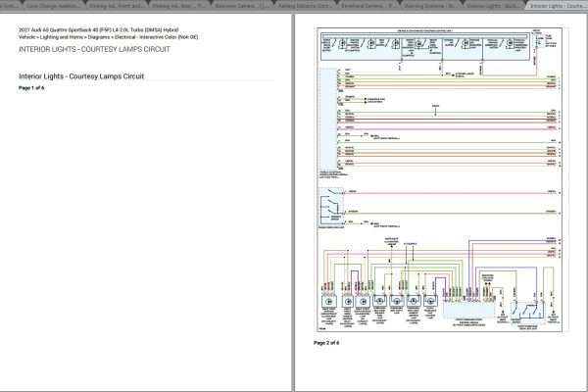Switch to the Lane Change Assistant tab
Viewport: 588px width, 392px height.
click(53, 6)
